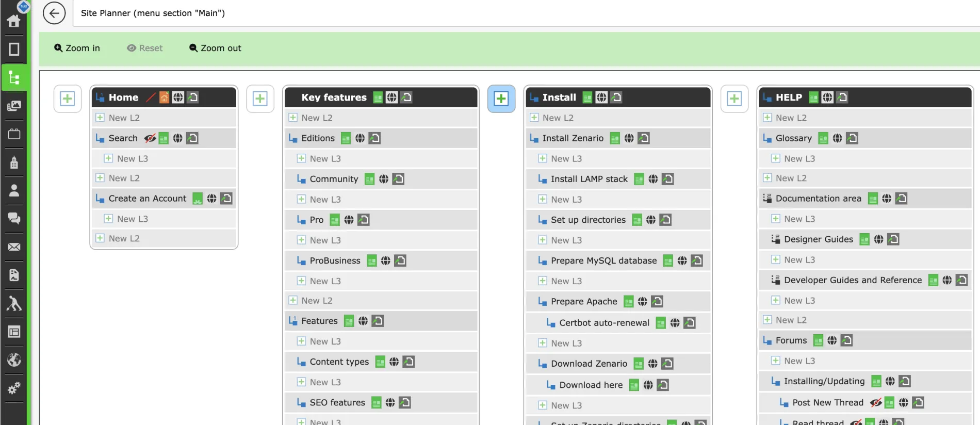980x425 pixels.
Task: Click page-view icon beside Pro
Action: point(364,220)
